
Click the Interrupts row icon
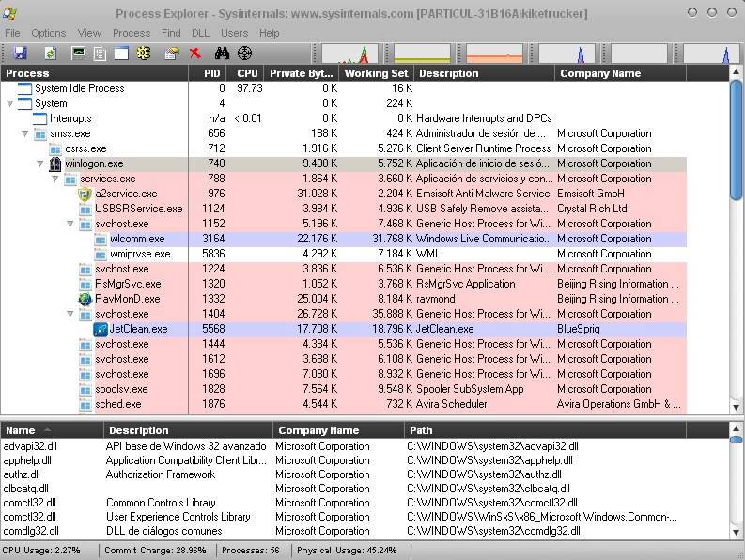click(x=39, y=118)
